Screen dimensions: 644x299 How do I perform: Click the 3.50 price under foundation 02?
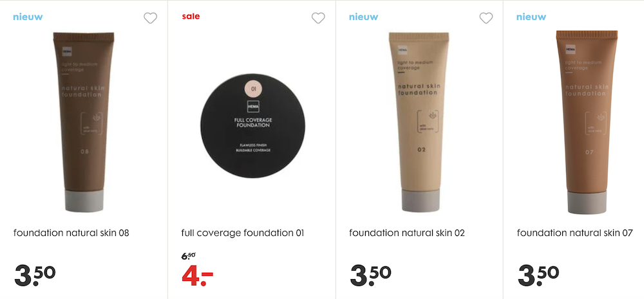click(x=371, y=276)
